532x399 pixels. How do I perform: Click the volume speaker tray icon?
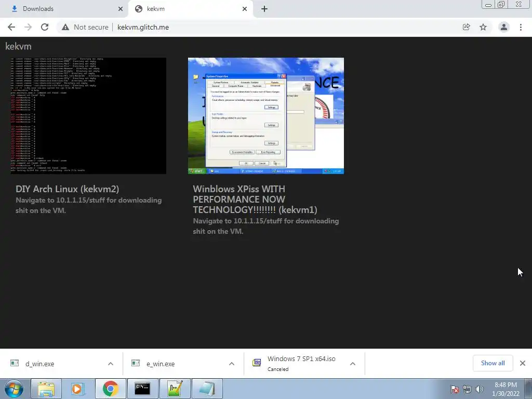[x=480, y=389]
